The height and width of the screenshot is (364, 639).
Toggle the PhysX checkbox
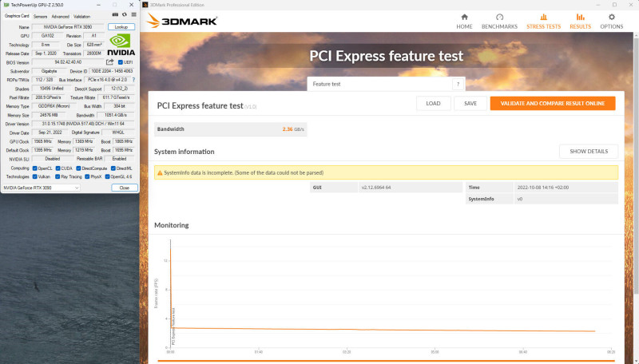[87, 176]
